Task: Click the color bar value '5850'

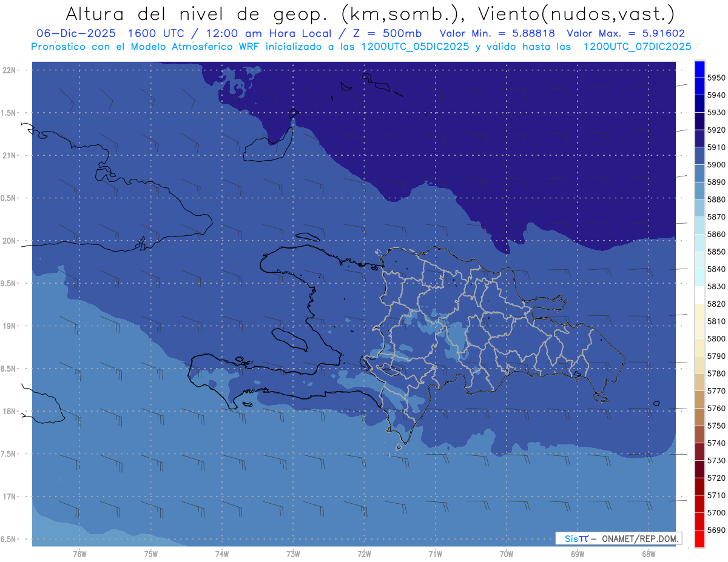Action: 716,252
